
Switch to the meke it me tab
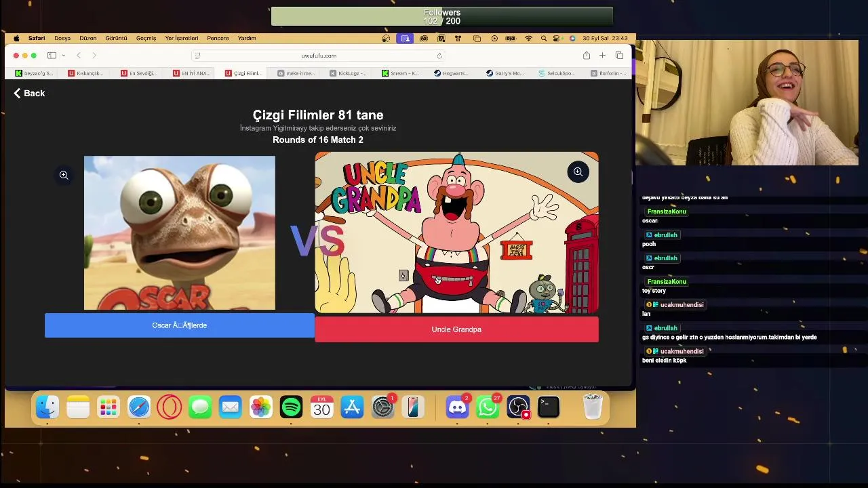coord(296,73)
